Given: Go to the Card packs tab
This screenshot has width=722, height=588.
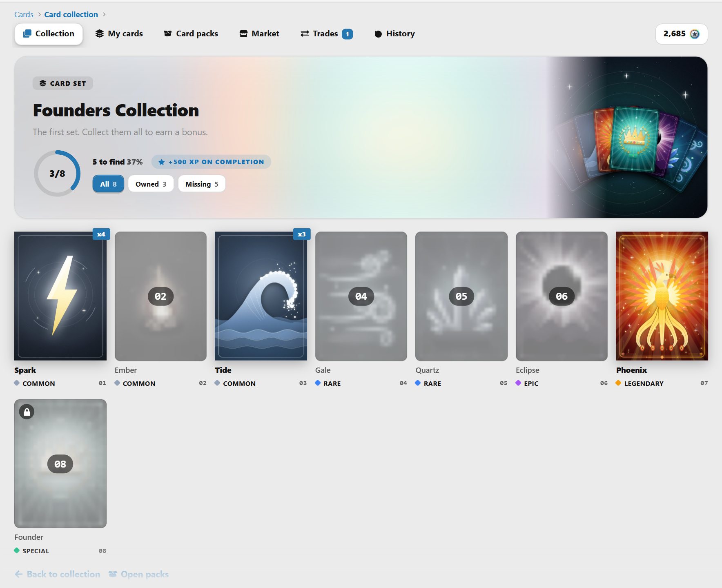Looking at the screenshot, I should tap(191, 34).
